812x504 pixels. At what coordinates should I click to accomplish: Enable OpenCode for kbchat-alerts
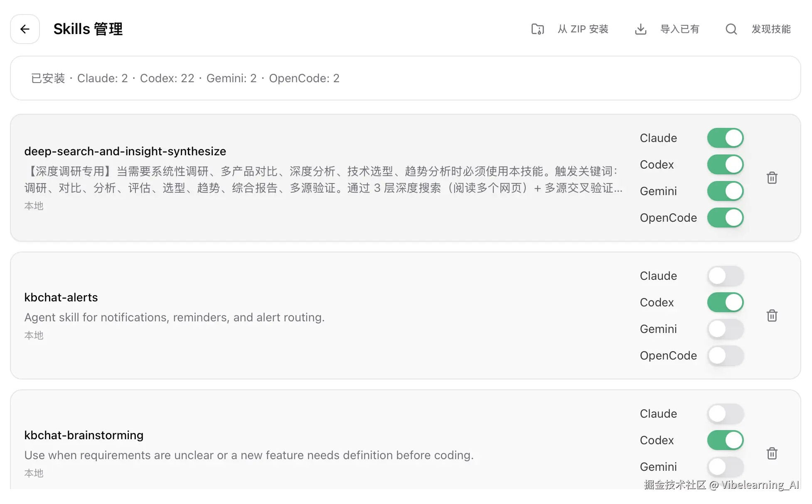click(725, 355)
